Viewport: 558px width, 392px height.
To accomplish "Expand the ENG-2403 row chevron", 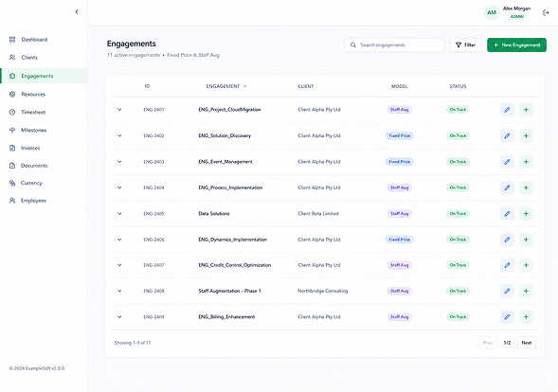I will click(119, 162).
